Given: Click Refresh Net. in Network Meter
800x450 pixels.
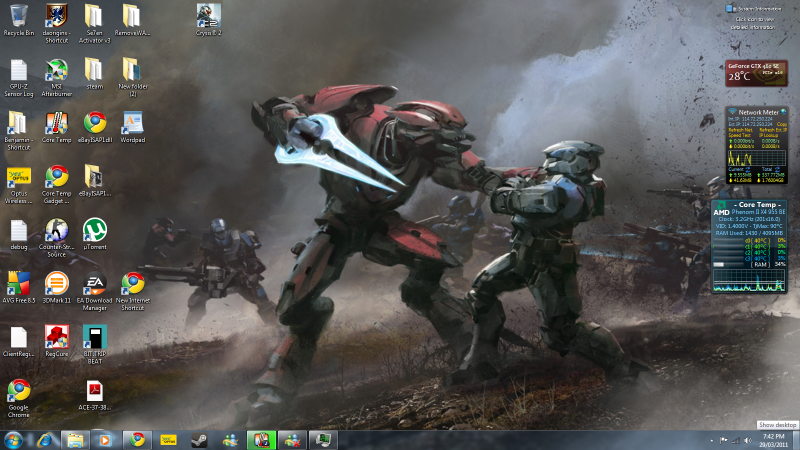Looking at the screenshot, I should pyautogui.click(x=740, y=130).
